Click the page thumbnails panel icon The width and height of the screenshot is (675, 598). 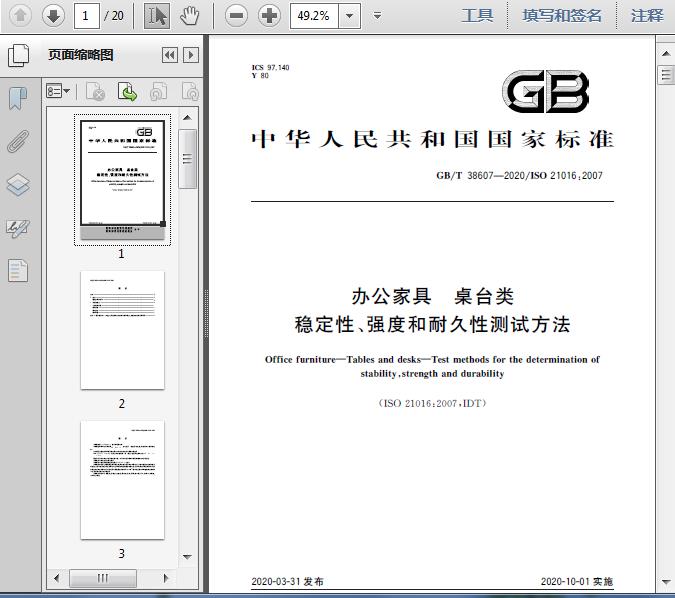(x=18, y=55)
